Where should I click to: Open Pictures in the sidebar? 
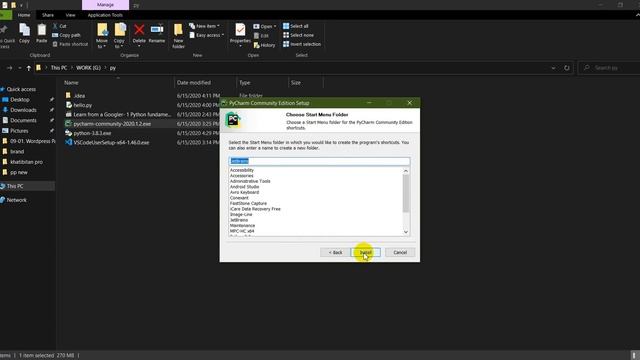pyautogui.click(x=19, y=131)
